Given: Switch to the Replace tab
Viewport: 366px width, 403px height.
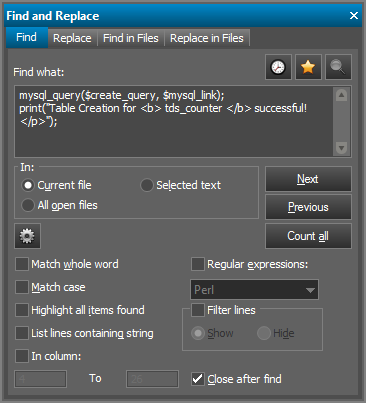Looking at the screenshot, I should [72, 38].
